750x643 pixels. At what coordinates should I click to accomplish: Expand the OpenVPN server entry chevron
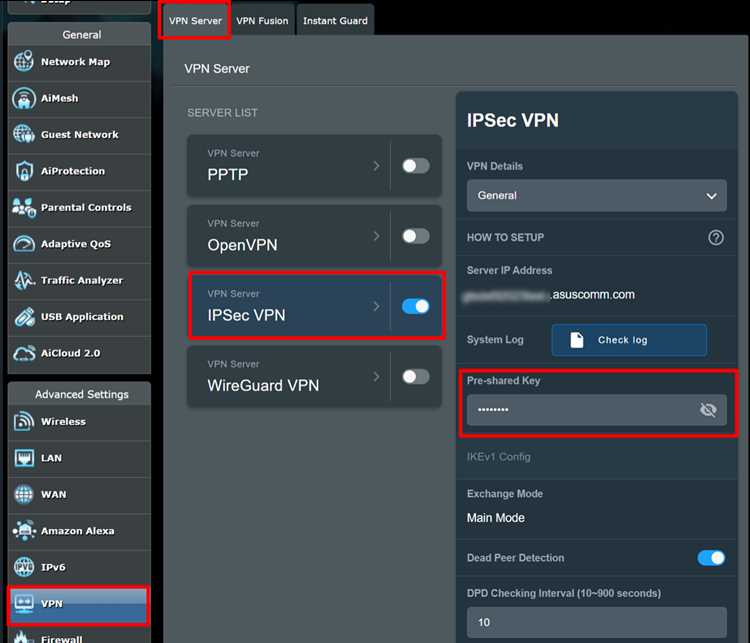(x=376, y=236)
